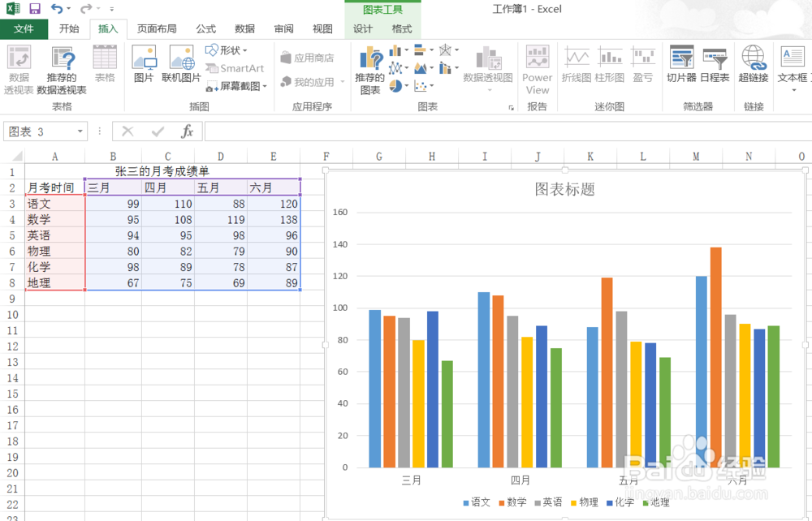Expand the PivotChart (数据透视图) dropdown

point(490,91)
